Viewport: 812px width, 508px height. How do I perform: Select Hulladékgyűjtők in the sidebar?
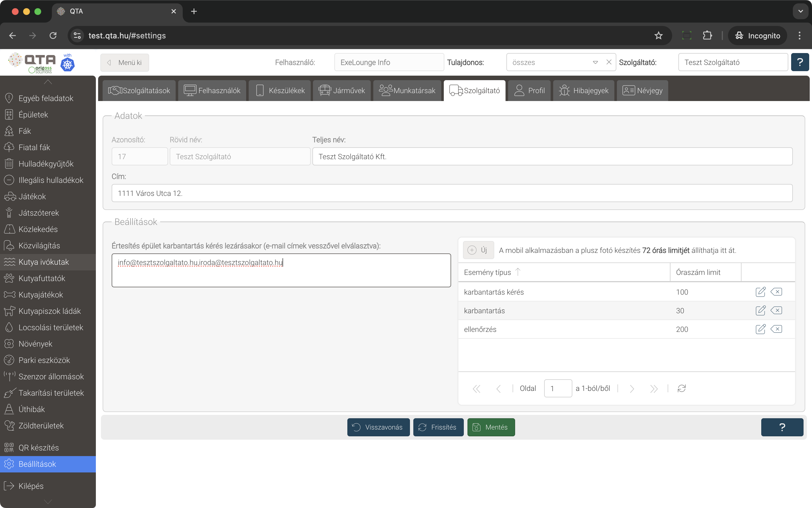(48, 164)
